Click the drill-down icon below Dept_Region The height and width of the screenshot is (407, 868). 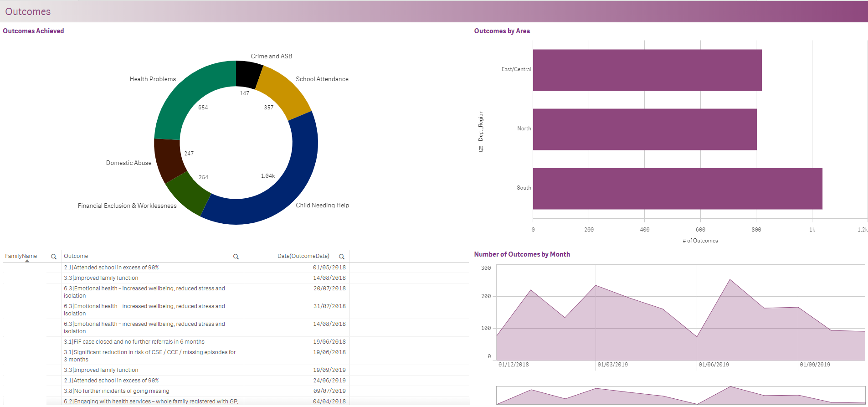pos(481,149)
